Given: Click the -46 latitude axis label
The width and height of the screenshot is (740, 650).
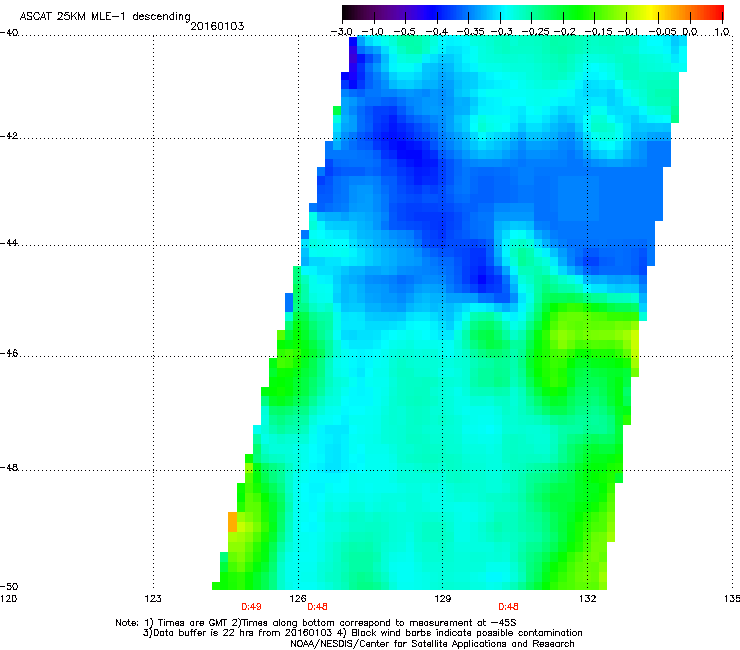Looking at the screenshot, I should tap(8, 354).
